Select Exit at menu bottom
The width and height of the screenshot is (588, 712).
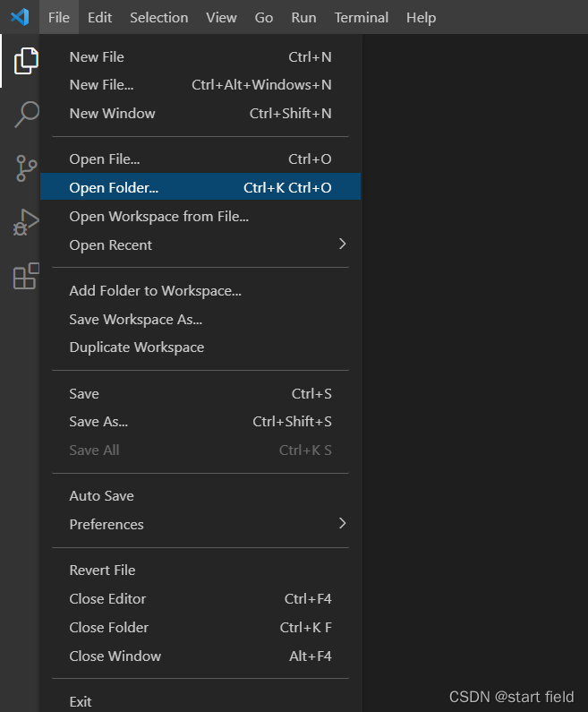(x=200, y=701)
